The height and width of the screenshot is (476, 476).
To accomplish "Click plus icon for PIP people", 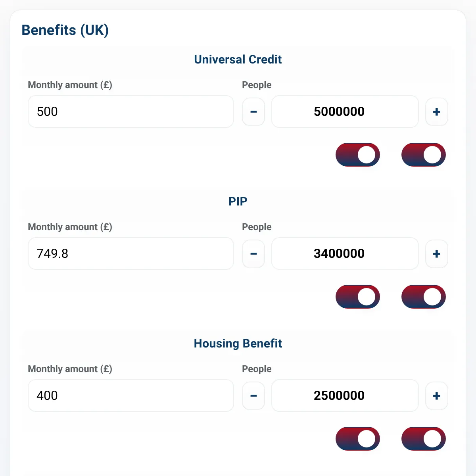I will point(437,254).
